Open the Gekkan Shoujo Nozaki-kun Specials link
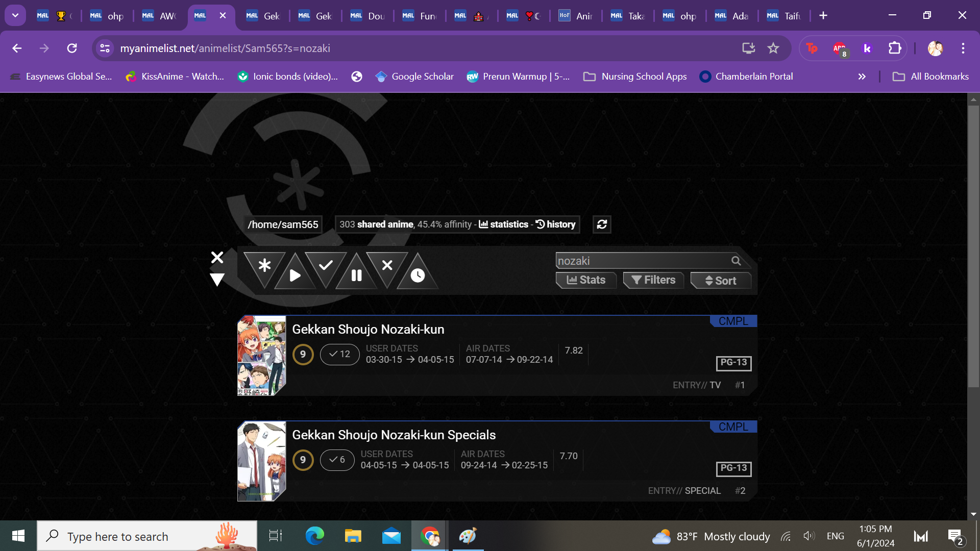Viewport: 980px width, 551px height. pyautogui.click(x=394, y=435)
